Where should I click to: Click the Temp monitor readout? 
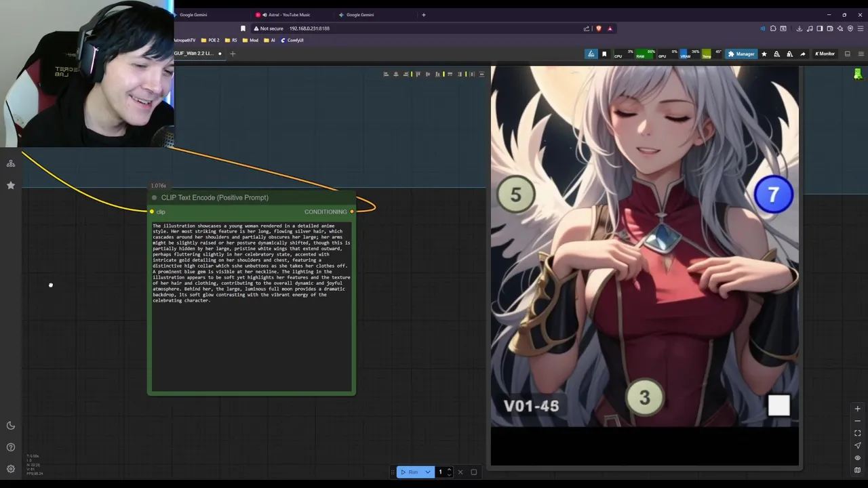pyautogui.click(x=712, y=54)
